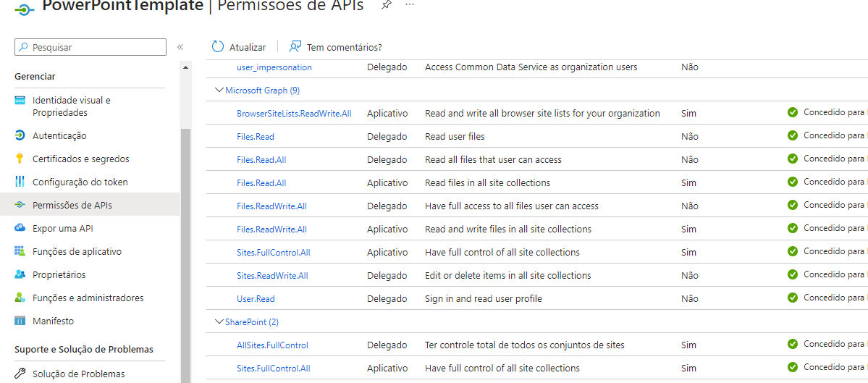Open the more options ellipsis in title

click(x=410, y=4)
